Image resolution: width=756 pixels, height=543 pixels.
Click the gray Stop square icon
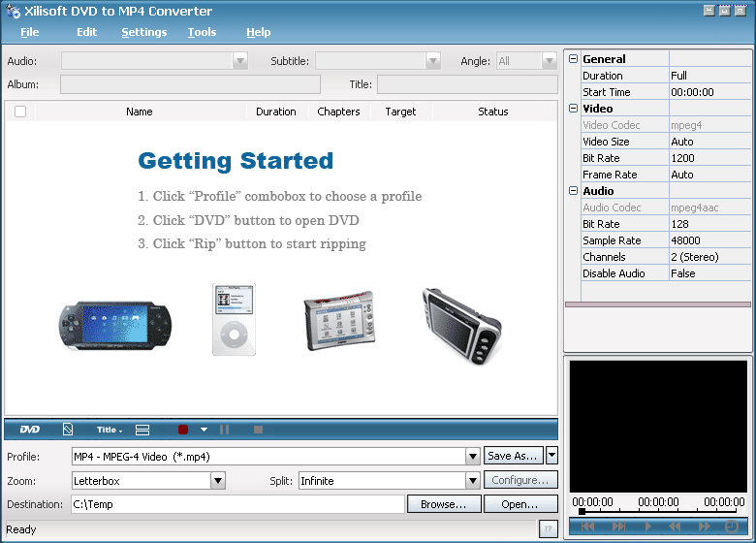coord(259,430)
